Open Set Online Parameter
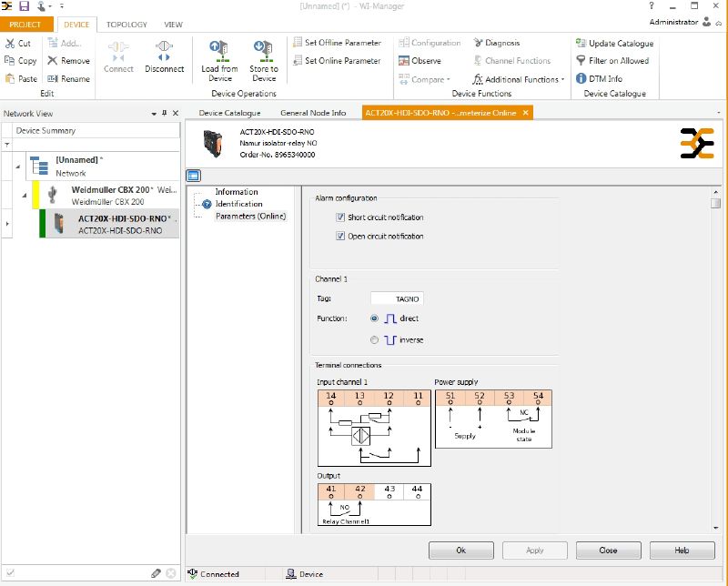The height and width of the screenshot is (586, 728). [x=337, y=61]
